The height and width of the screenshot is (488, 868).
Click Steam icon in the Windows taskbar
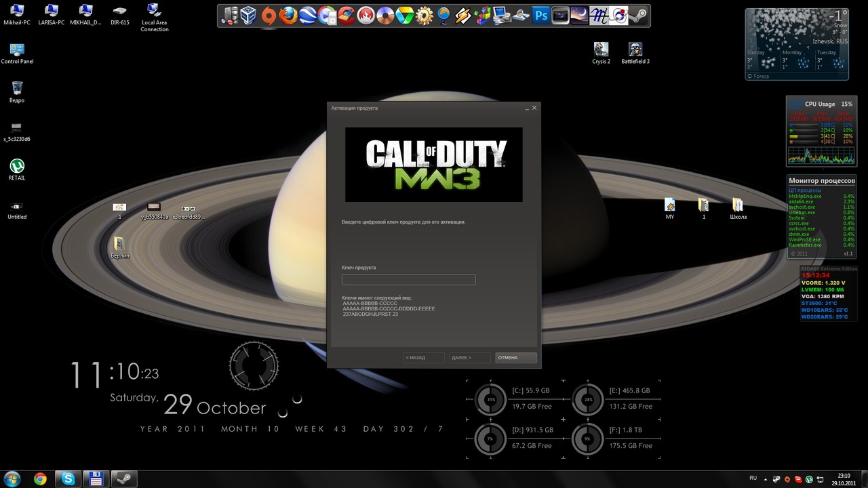124,479
